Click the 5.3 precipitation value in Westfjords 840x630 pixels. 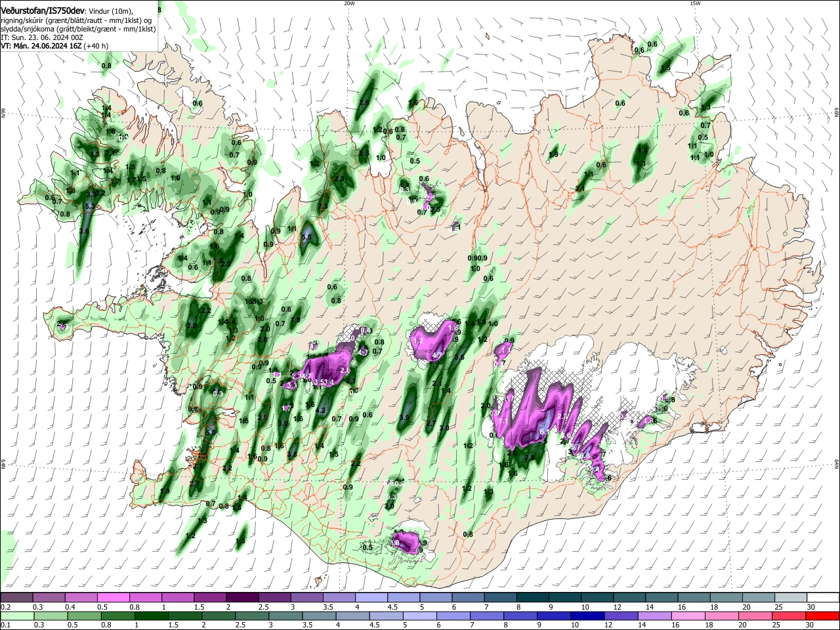[x=90, y=207]
